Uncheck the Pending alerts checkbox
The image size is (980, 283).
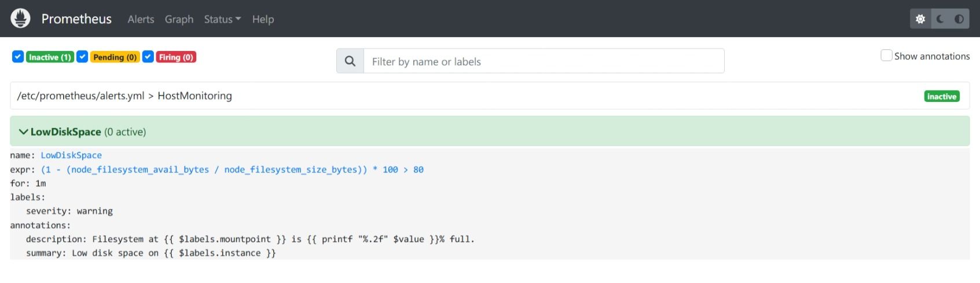tap(82, 57)
